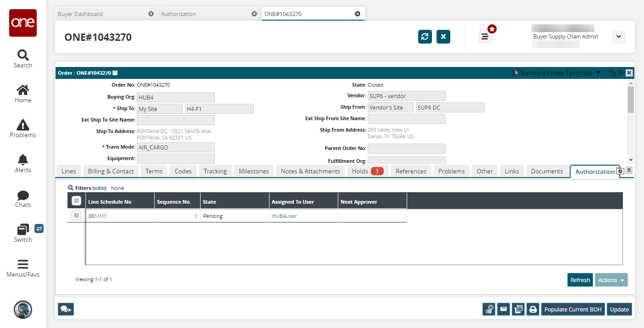Collapse the header using double chevron
This screenshot has width=644, height=328.
tap(629, 170)
